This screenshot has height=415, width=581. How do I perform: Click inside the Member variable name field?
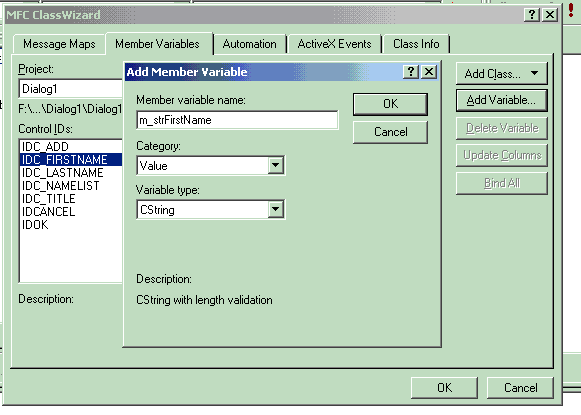[x=237, y=120]
